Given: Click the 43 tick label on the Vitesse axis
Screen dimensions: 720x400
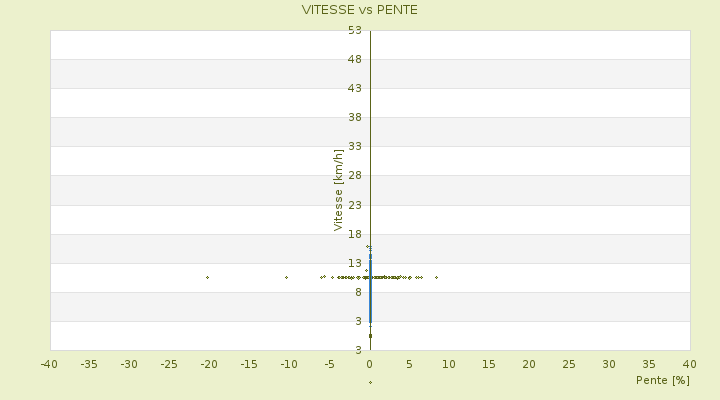Looking at the screenshot, I should (x=354, y=88).
